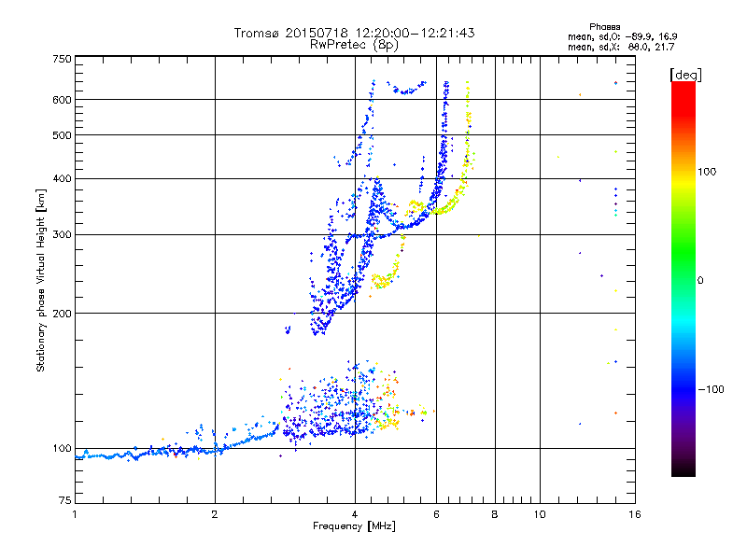Select the positive 100 degree colorbar label
Screen dimensions: 747x560
[x=707, y=172]
